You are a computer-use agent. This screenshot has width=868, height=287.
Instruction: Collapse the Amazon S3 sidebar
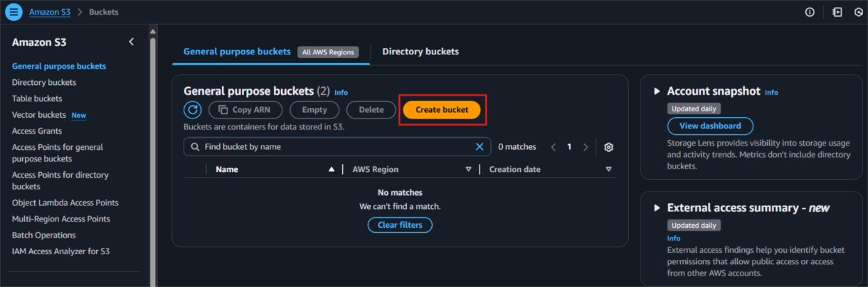coord(131,42)
